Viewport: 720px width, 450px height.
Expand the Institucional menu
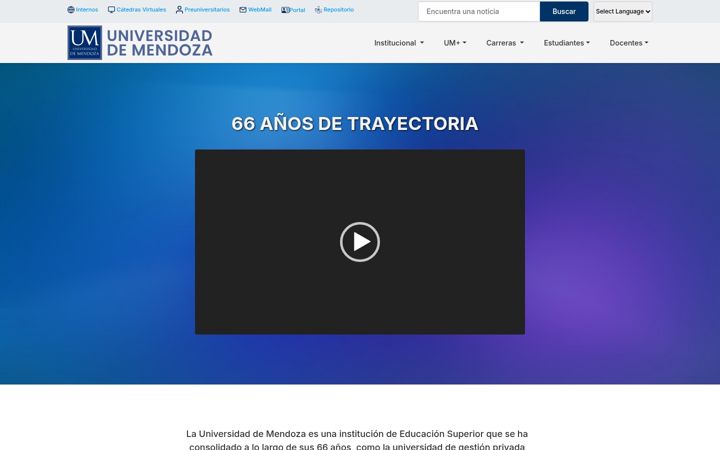pyautogui.click(x=399, y=43)
